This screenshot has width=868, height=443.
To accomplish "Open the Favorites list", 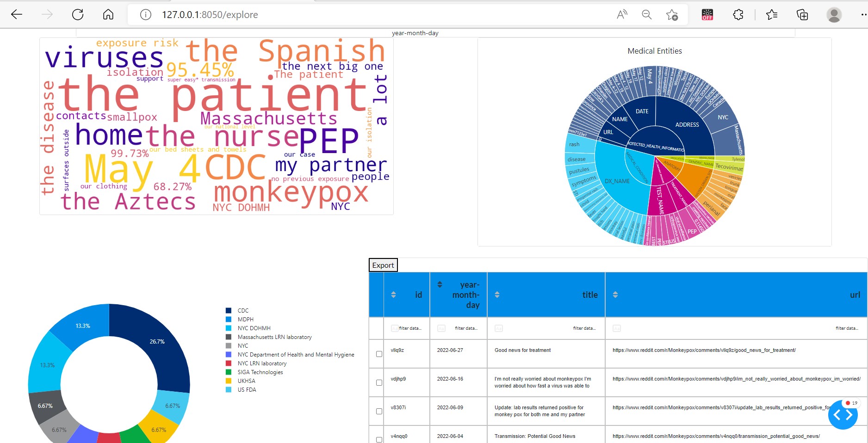I will tap(772, 15).
